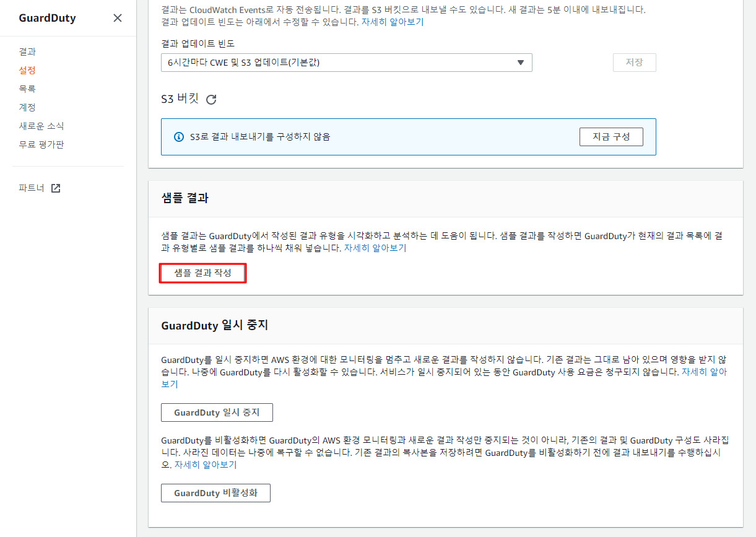
Task: Go to 결과 in sidebar
Action: tap(27, 52)
